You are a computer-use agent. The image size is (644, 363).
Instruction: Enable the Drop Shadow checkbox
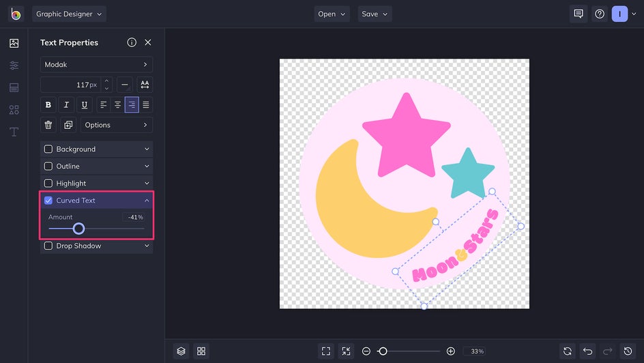[48, 246]
